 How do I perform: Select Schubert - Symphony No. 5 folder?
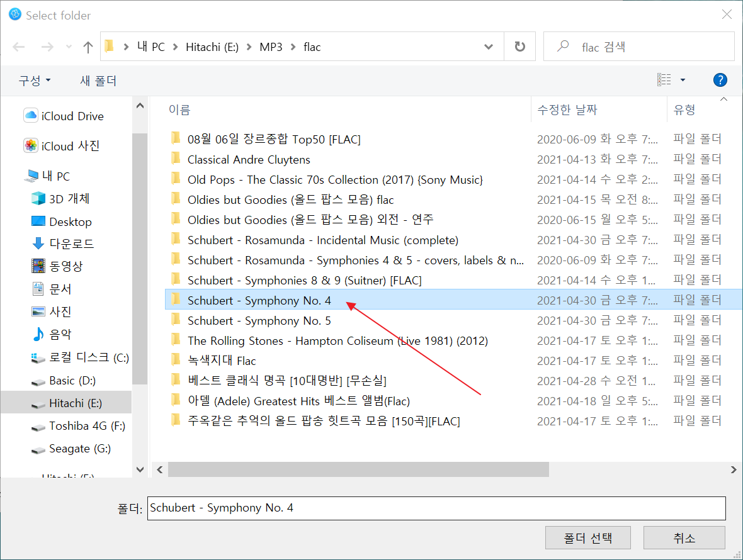click(x=453, y=320)
